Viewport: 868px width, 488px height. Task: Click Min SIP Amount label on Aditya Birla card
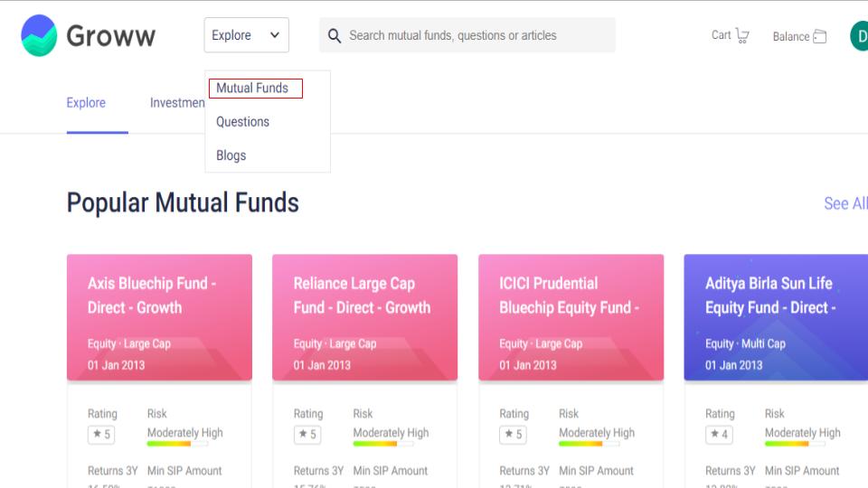(x=802, y=471)
